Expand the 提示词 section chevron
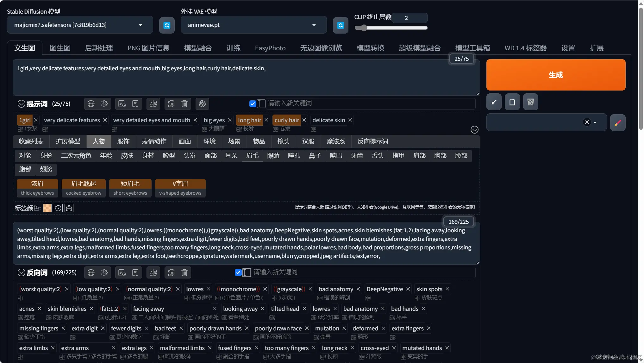Image resolution: width=644 pixels, height=363 pixels. coord(21,103)
